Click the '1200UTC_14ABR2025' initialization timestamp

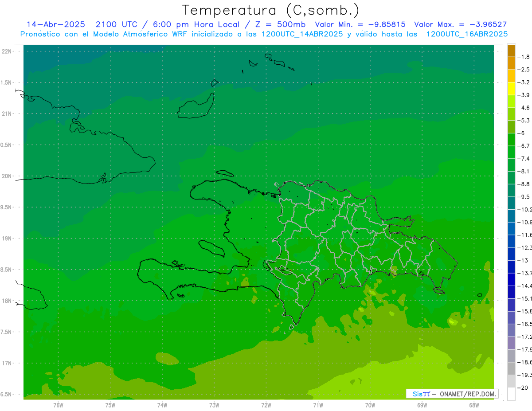click(302, 34)
